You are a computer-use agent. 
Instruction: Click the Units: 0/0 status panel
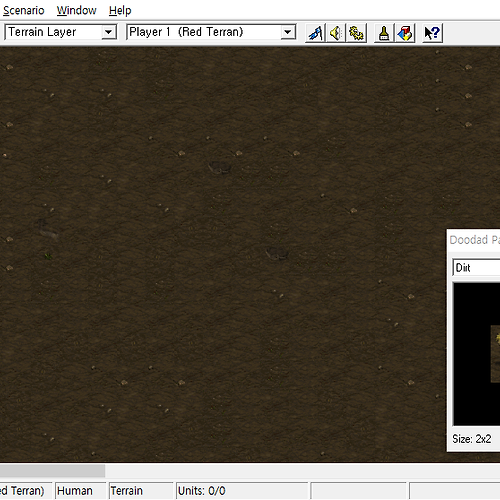[x=242, y=491]
